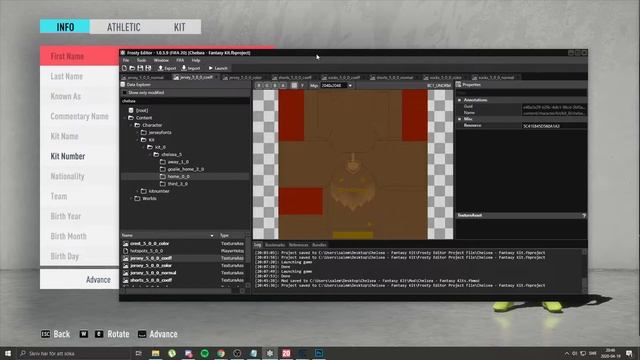Image resolution: width=640 pixels, height=360 pixels.
Task: Toggle the G channel button in texture viewer
Action: point(267,85)
